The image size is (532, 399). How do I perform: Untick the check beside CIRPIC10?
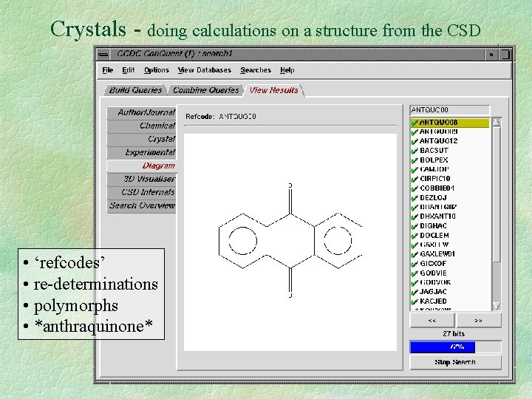pos(415,179)
